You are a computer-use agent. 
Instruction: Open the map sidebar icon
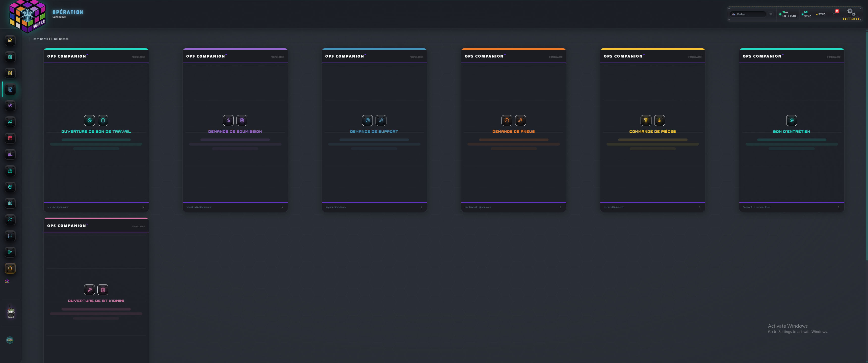tap(10, 203)
